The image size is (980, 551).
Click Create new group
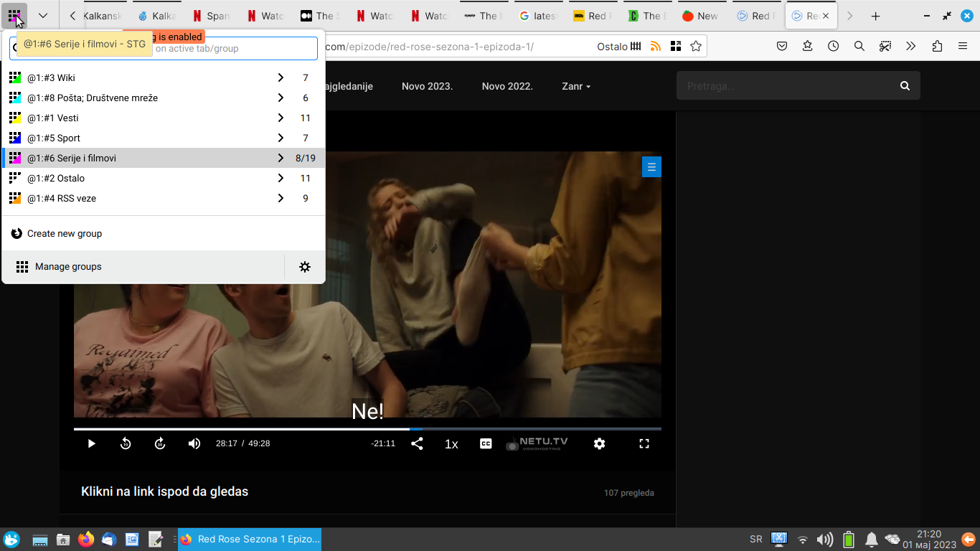164,233
